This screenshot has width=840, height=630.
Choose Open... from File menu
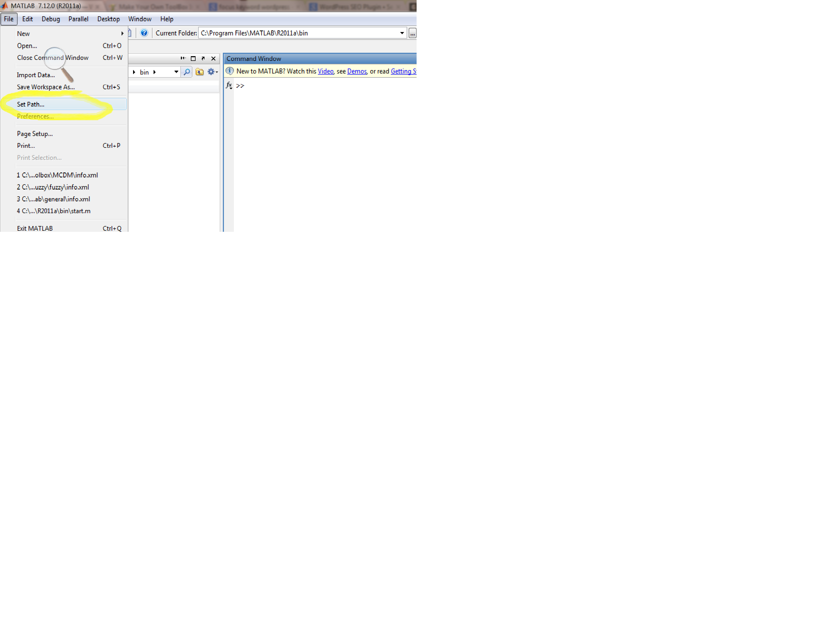tap(71, 46)
